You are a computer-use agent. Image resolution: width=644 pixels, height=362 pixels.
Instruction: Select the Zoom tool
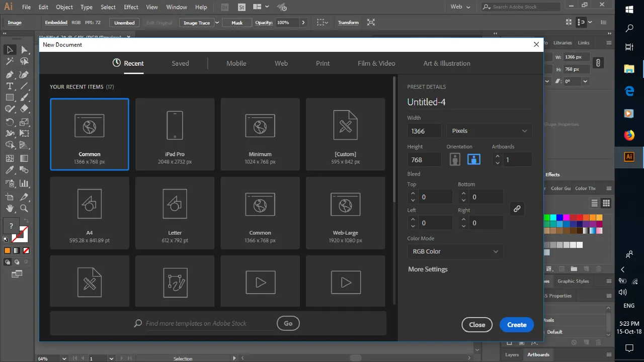[24, 208]
